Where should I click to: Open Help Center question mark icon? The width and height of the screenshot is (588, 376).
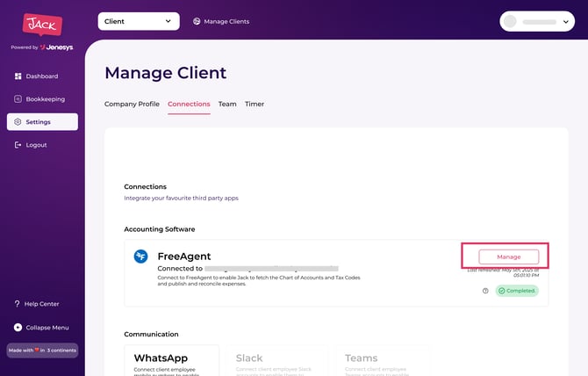coord(17,304)
